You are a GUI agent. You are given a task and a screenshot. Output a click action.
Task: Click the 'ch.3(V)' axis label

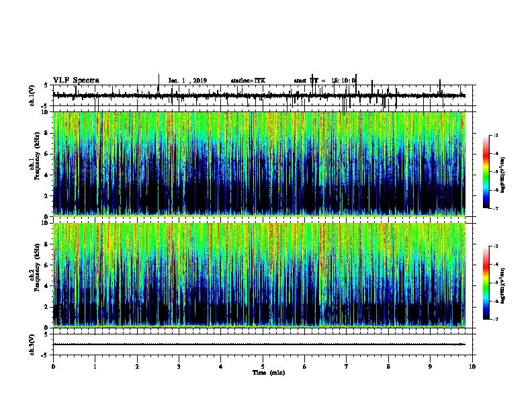pos(32,345)
